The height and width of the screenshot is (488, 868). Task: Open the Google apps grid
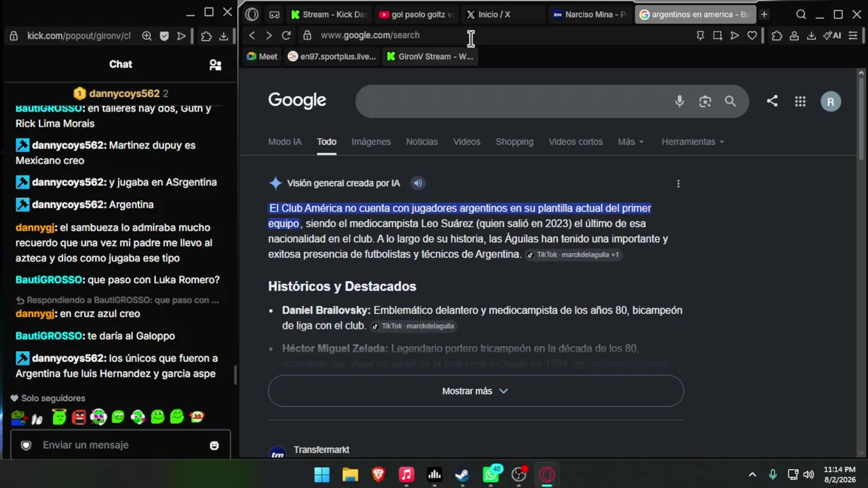pos(800,101)
